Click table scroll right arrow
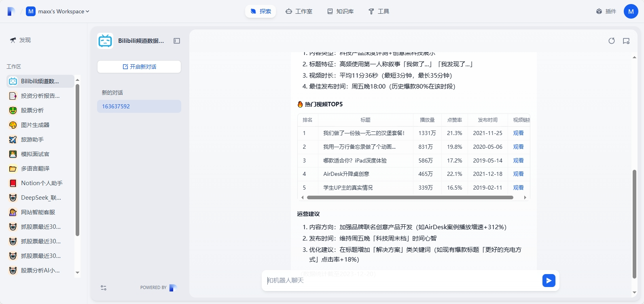This screenshot has width=644, height=304. coord(525,198)
